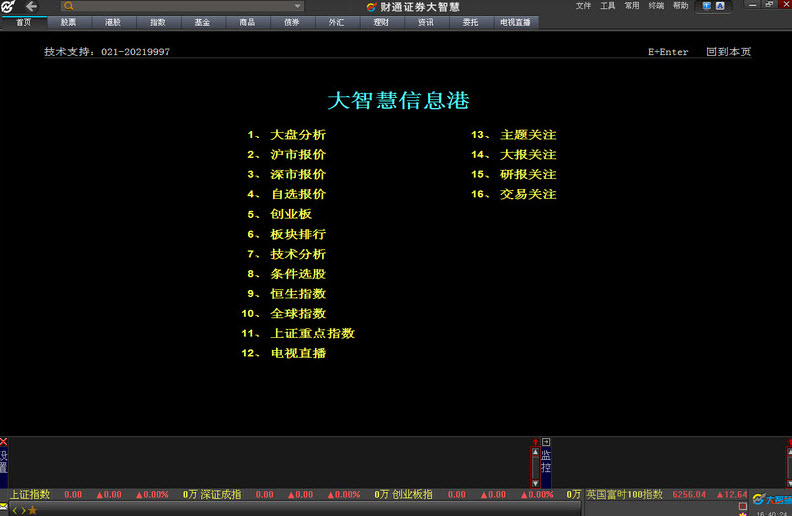
Task: Click the 6256.04 index value
Action: [x=689, y=495]
